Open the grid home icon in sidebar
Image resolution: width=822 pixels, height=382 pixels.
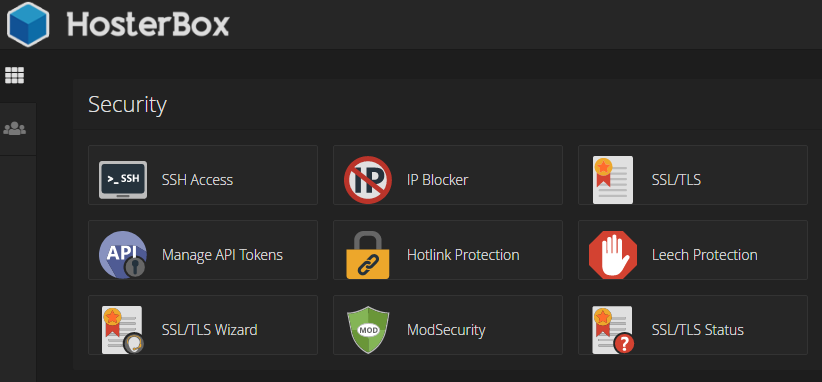coord(15,75)
